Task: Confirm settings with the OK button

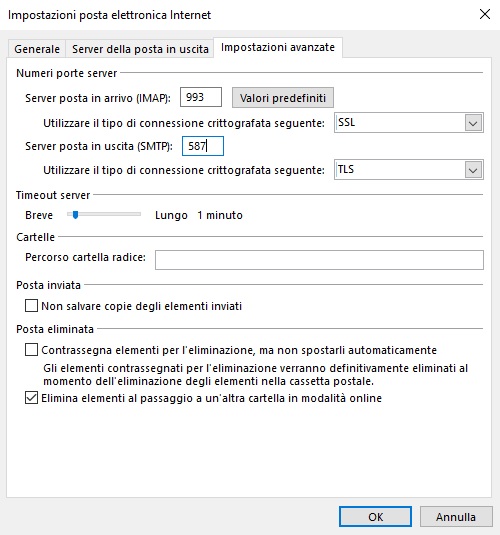Action: point(375,517)
